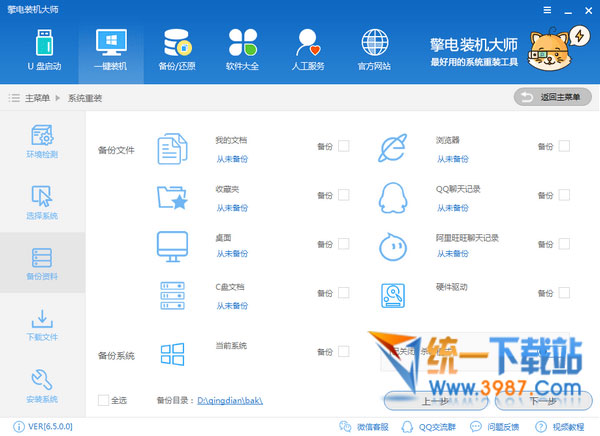Click 从未备份 under 收藏夹
Screen dimensions: 600x436
pos(232,208)
